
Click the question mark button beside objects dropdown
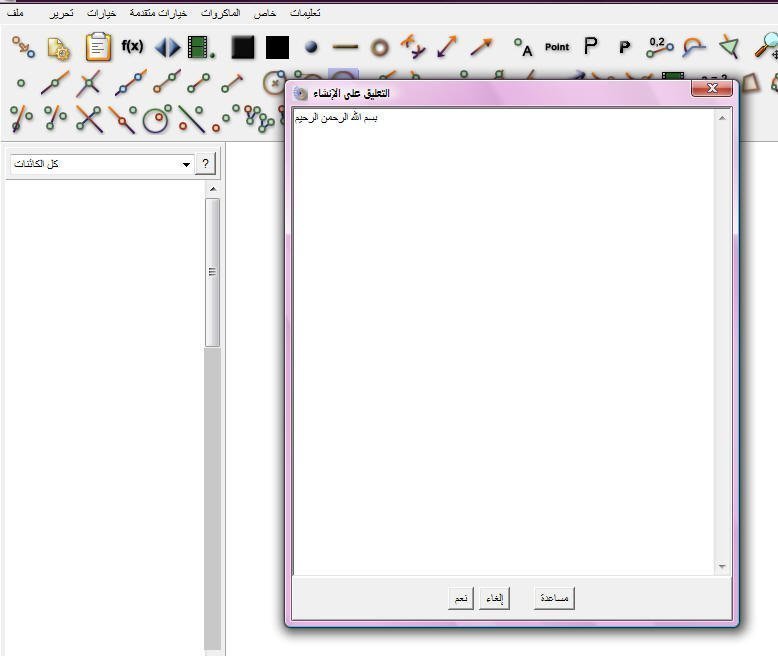(205, 164)
